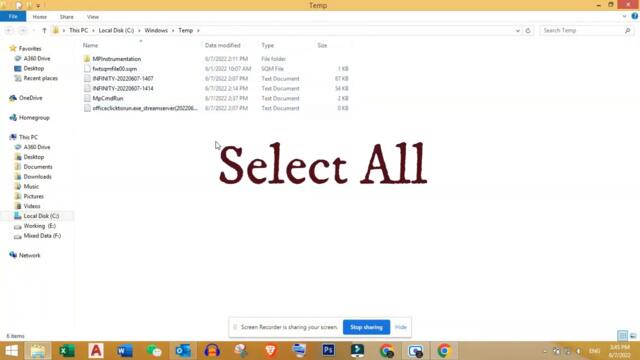Viewport: 640px width, 360px height.
Task: Open Downloads under This PC
Action: [x=37, y=176]
